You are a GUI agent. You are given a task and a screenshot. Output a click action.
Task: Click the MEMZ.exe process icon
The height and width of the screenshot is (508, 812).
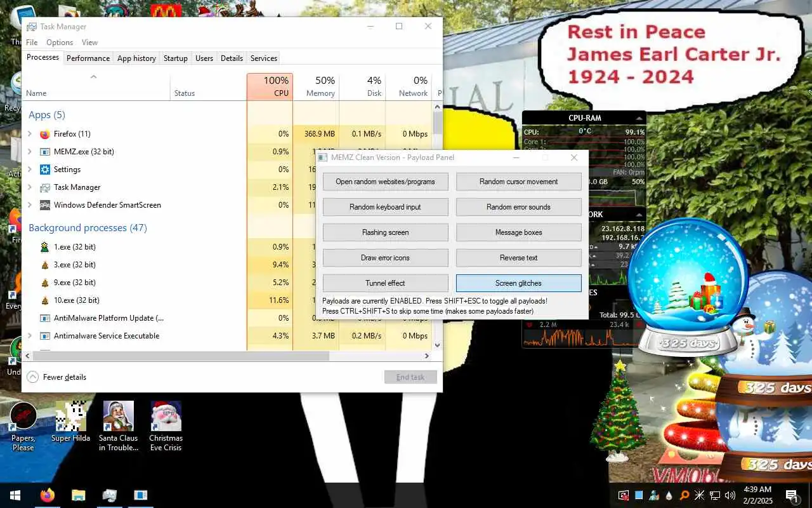tap(45, 152)
